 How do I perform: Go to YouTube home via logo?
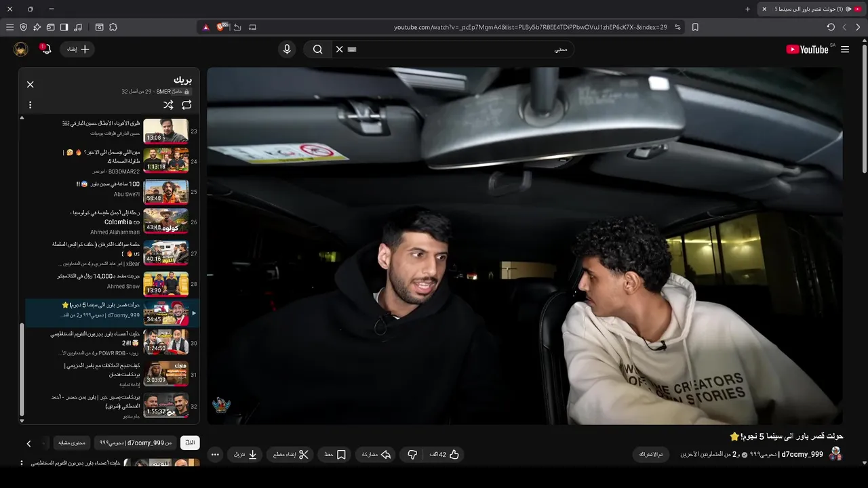coord(807,49)
